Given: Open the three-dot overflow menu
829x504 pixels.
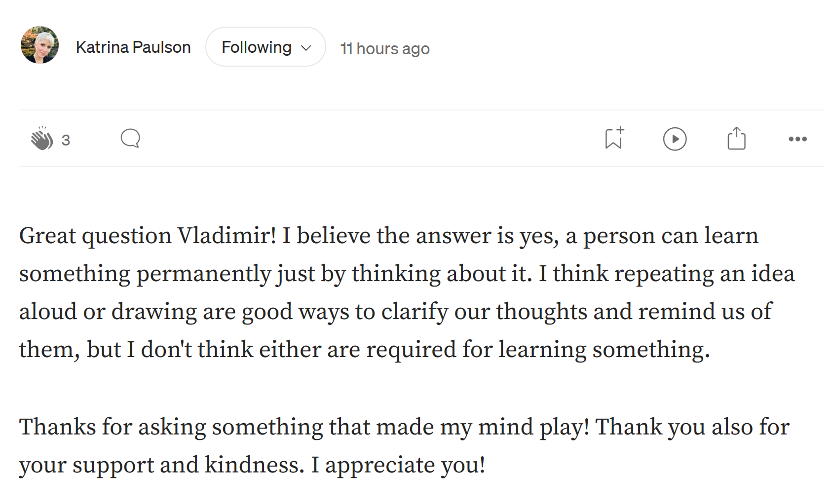Looking at the screenshot, I should tap(797, 139).
